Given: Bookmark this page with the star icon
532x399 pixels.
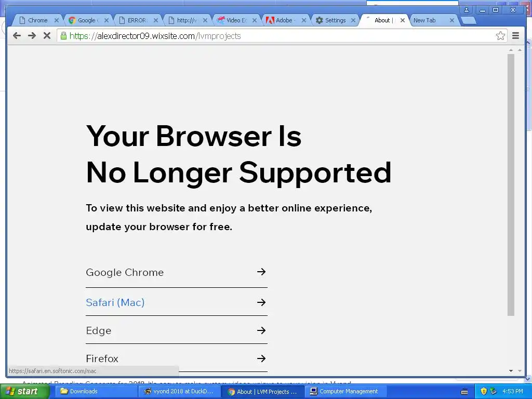Looking at the screenshot, I should (x=500, y=36).
